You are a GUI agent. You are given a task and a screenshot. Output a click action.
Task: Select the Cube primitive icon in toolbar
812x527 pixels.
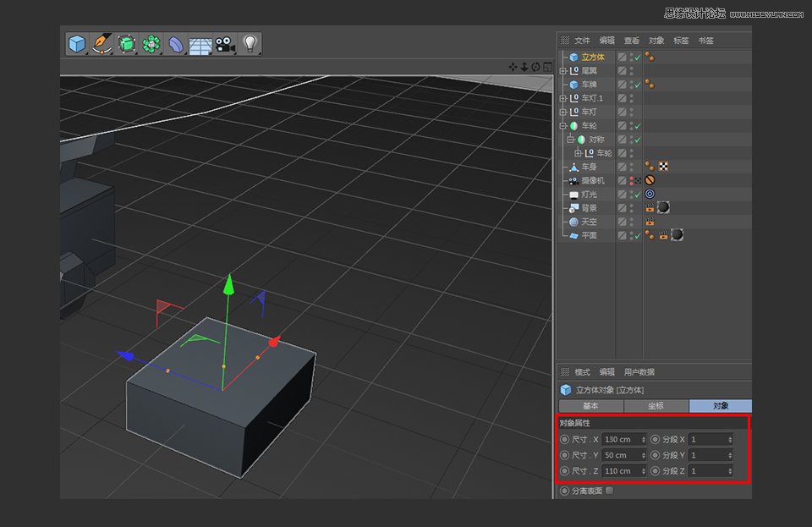(75, 41)
